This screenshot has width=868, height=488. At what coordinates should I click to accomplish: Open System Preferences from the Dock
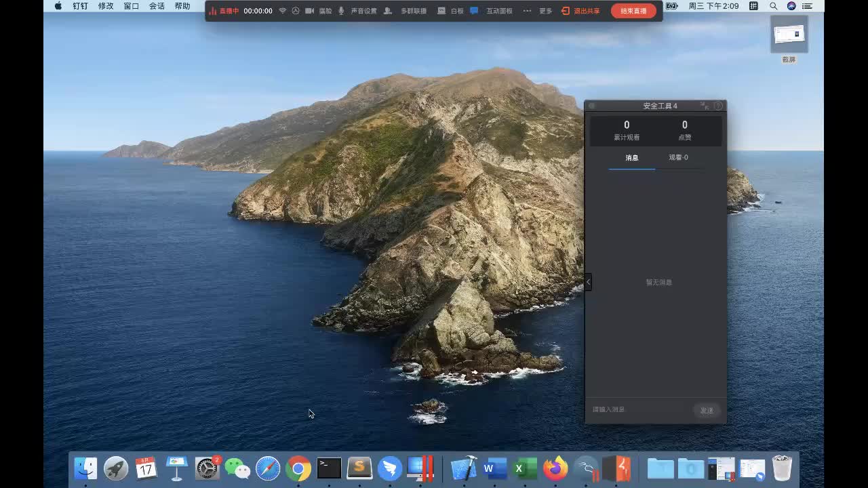(x=207, y=468)
